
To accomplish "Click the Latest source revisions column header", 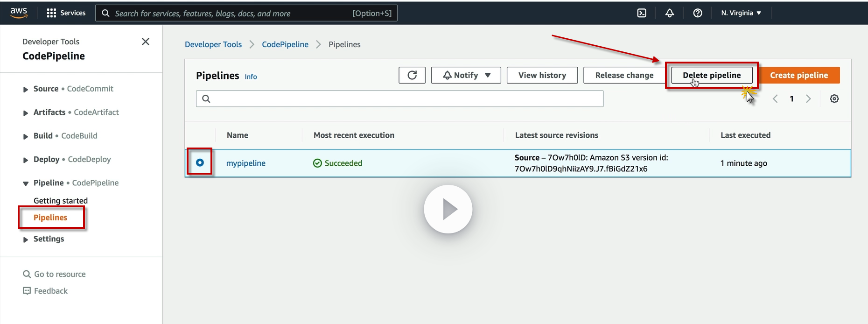I will pos(556,135).
